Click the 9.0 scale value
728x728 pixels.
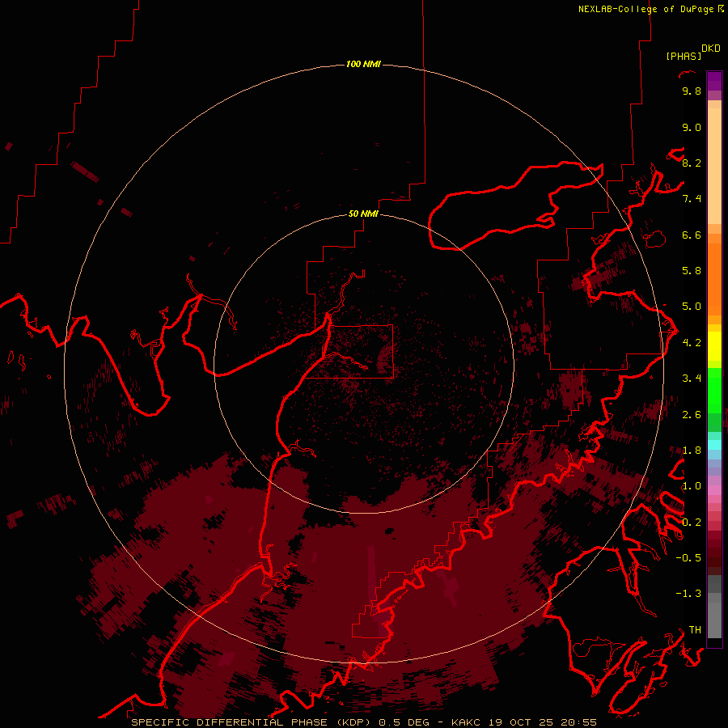pyautogui.click(x=692, y=127)
